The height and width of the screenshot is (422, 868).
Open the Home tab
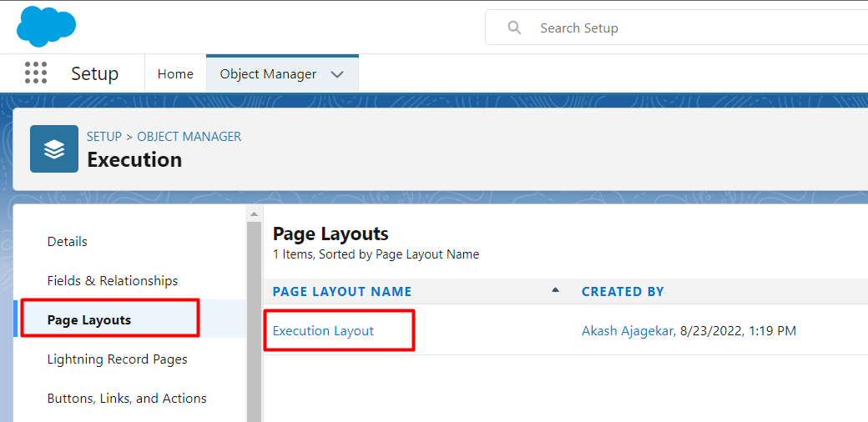175,74
